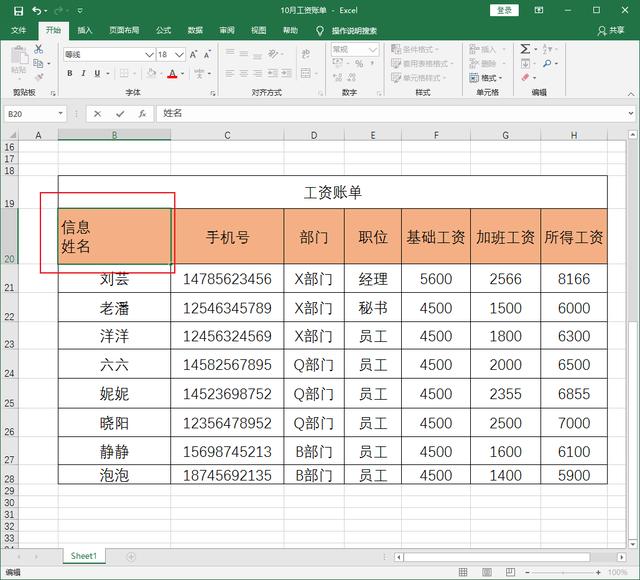Click the Review ribbon tab

(x=227, y=30)
